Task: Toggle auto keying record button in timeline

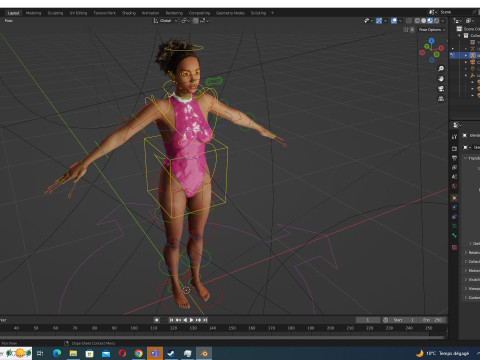Action: [x=156, y=320]
